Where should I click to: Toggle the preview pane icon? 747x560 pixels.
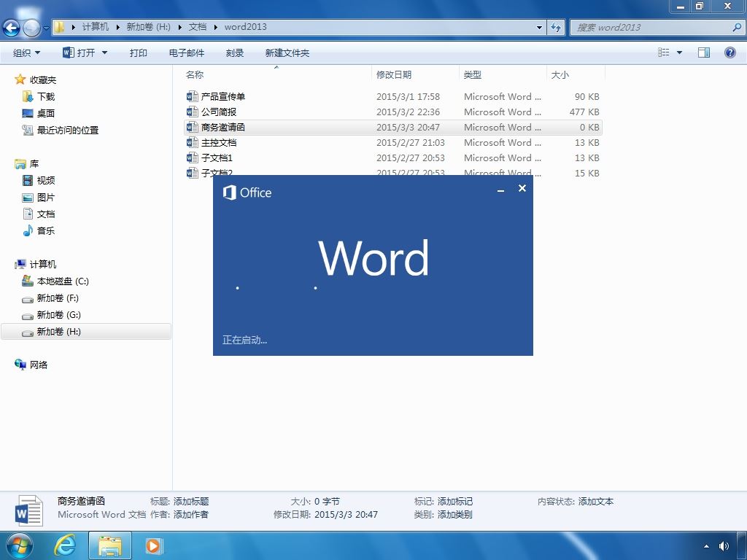tap(704, 52)
